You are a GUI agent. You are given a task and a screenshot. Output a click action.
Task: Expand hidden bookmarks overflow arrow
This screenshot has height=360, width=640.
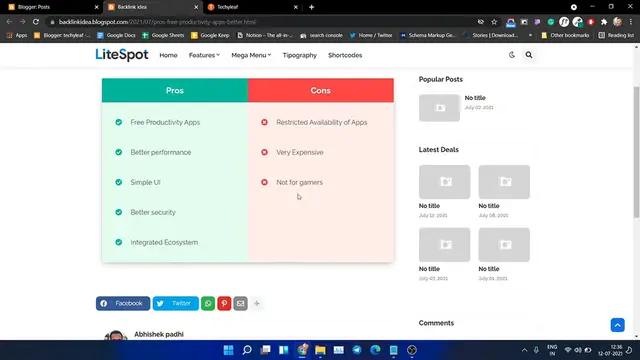530,36
